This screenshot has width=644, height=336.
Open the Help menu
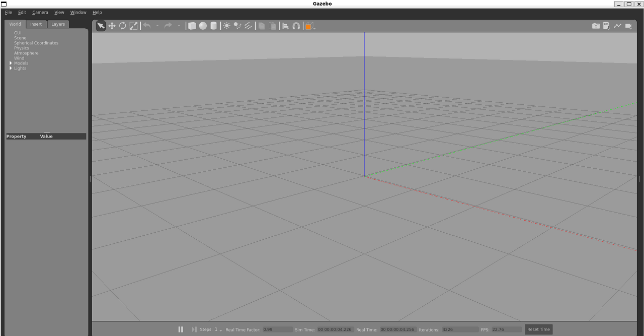point(97,12)
